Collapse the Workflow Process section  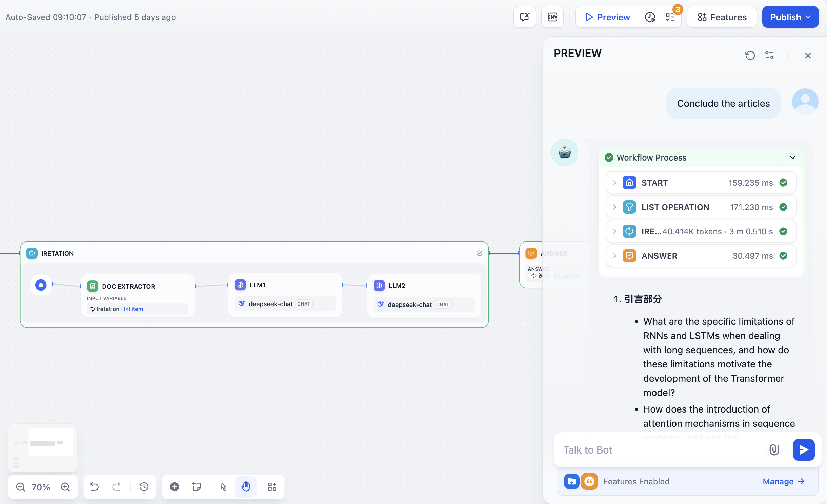(792, 157)
